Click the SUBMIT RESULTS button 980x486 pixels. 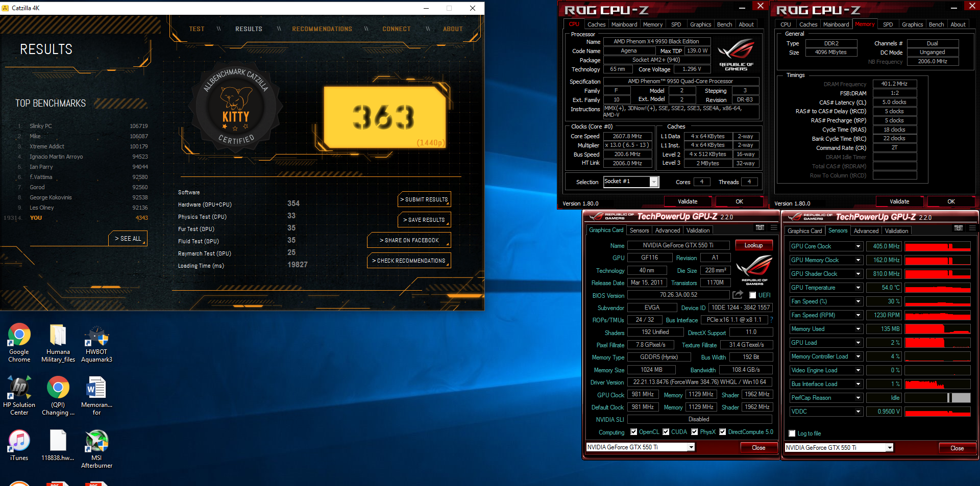point(424,199)
